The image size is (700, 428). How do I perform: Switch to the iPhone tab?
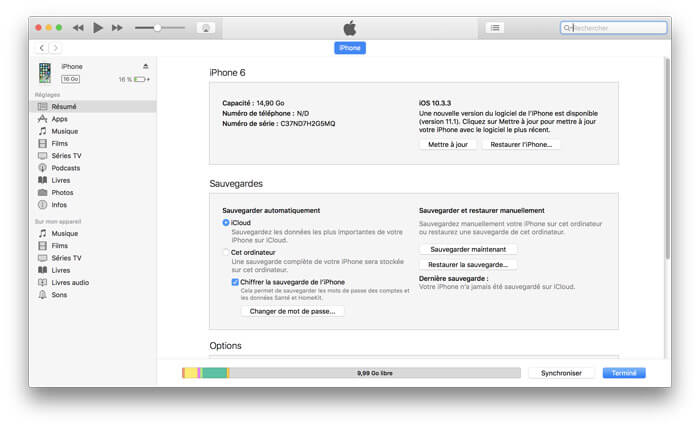pyautogui.click(x=350, y=48)
